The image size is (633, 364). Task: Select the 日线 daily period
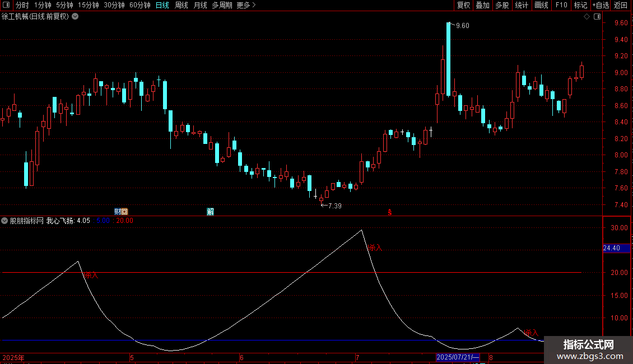[162, 5]
